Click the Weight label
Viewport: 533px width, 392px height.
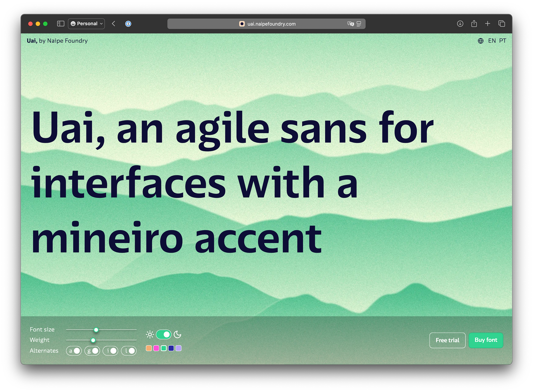point(39,340)
